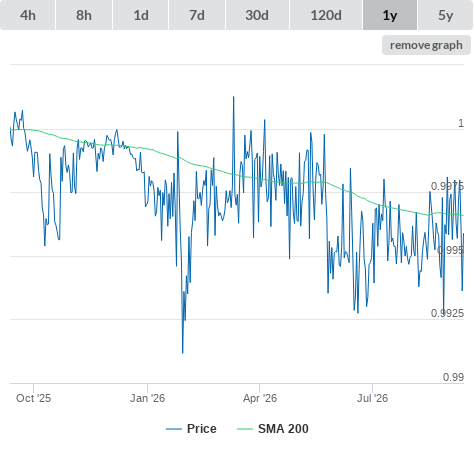Click the active 1y range tab
Image resolution: width=474 pixels, height=455 pixels.
(390, 15)
